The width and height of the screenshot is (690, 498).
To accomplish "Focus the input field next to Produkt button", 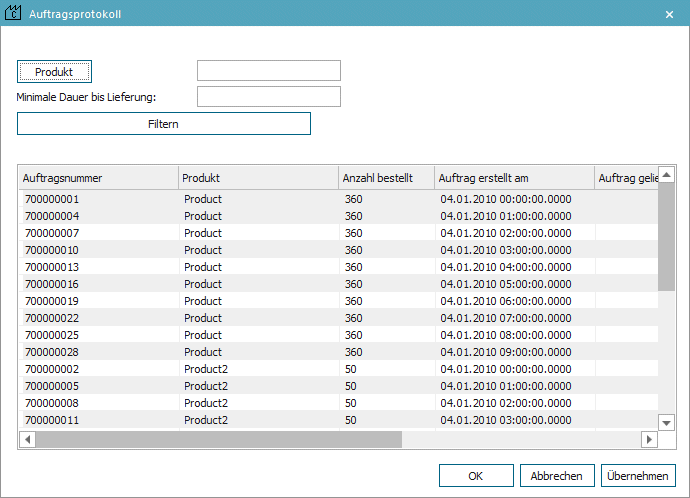I will tap(269, 70).
